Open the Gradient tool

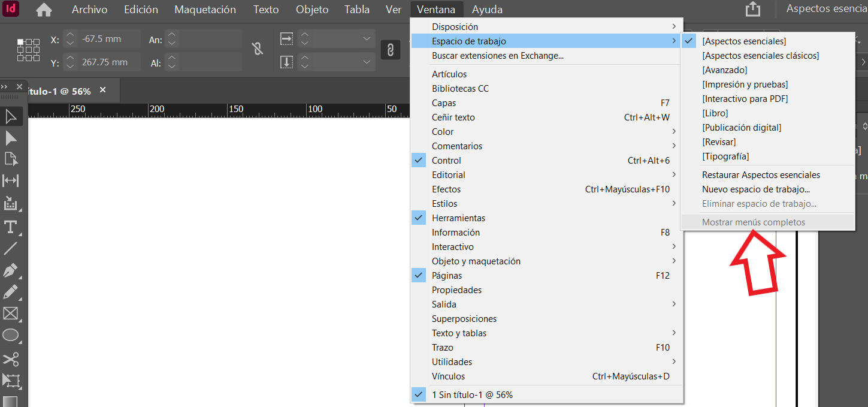pyautogui.click(x=11, y=400)
